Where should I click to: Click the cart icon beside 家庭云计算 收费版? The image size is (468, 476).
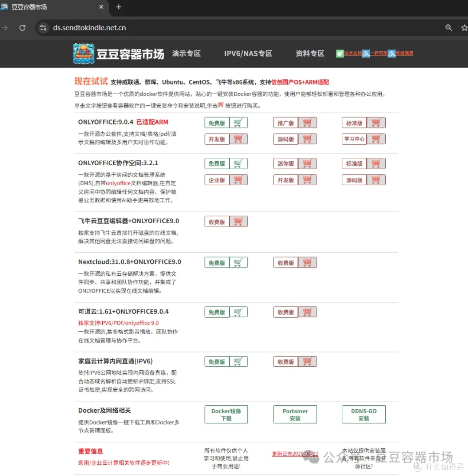(x=307, y=362)
